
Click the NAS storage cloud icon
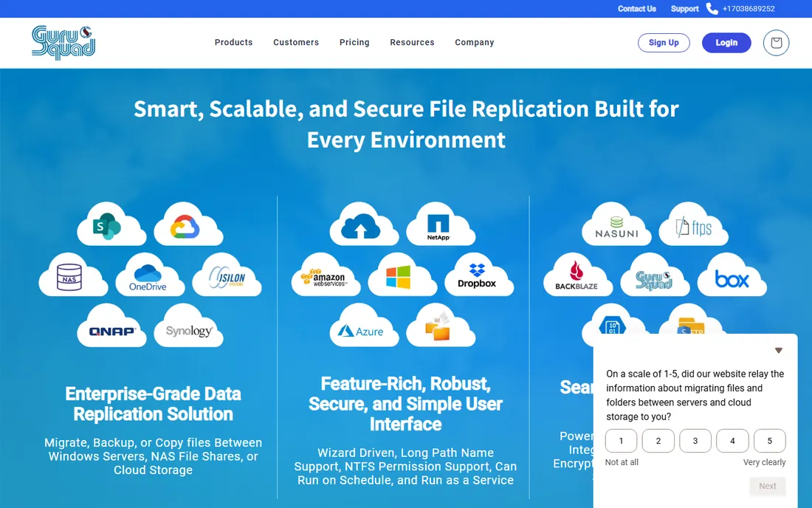73,275
